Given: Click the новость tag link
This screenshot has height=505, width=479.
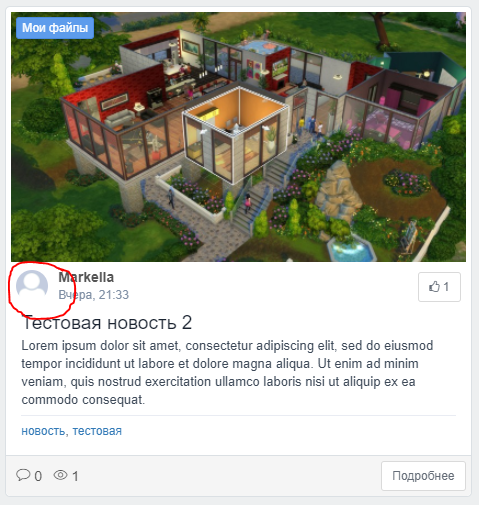Looking at the screenshot, I should [43, 431].
